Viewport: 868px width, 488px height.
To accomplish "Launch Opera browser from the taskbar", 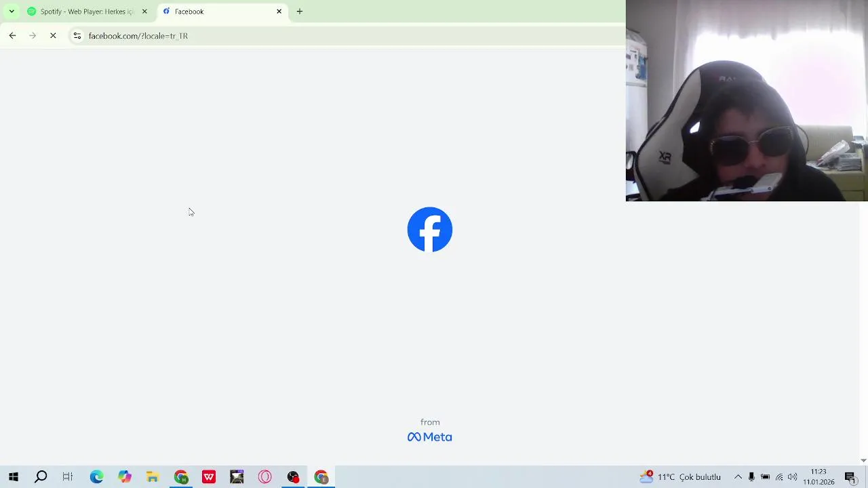I will (x=264, y=477).
